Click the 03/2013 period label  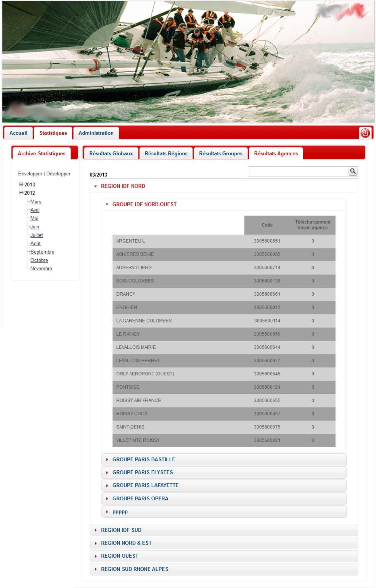(x=98, y=175)
